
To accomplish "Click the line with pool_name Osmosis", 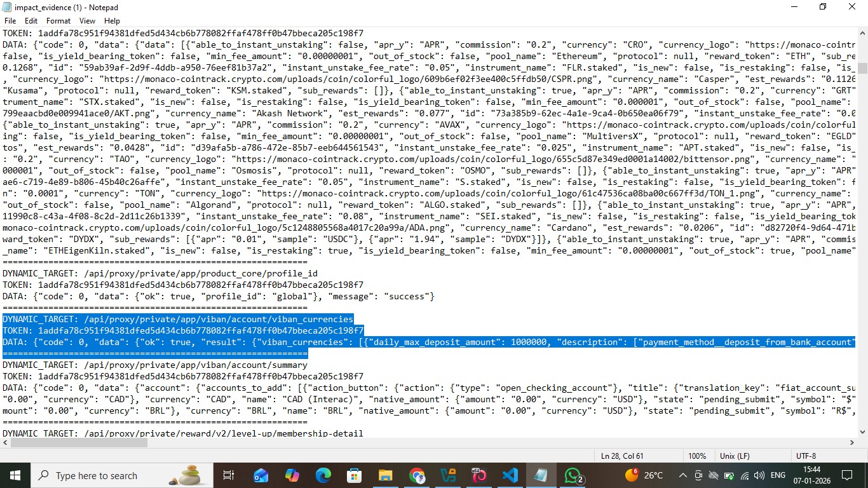I will [429, 170].
